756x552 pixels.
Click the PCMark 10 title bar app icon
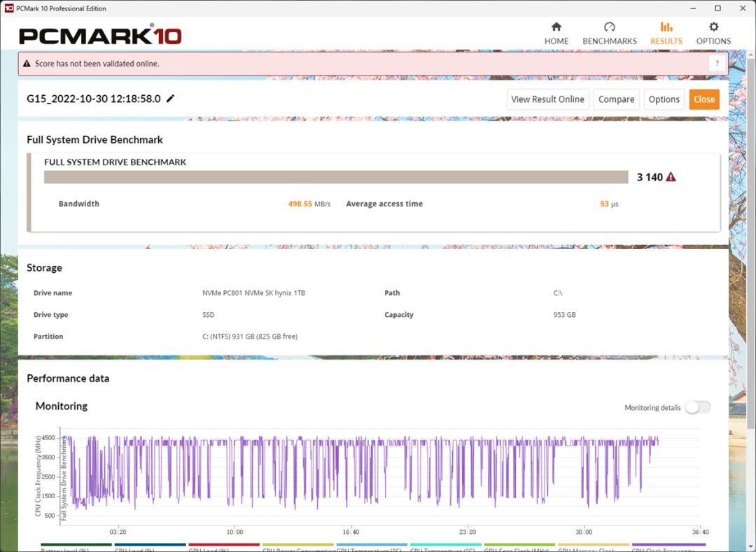[x=8, y=8]
